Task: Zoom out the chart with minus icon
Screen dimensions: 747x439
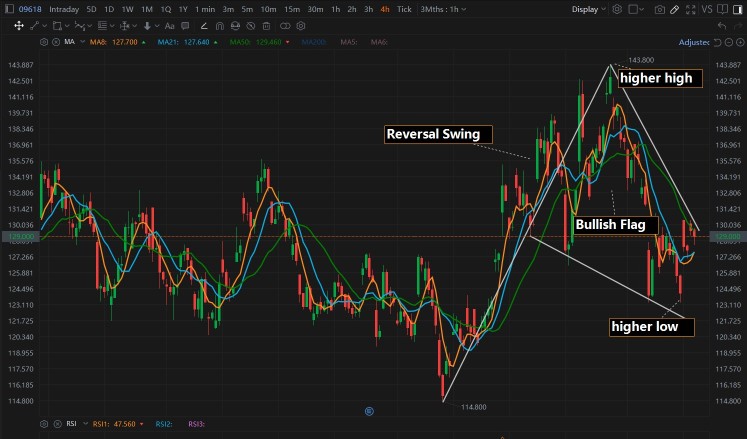Action: 728,42
